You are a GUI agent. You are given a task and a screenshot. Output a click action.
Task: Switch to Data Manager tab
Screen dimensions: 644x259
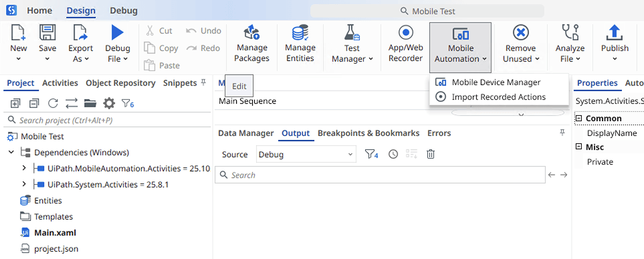245,133
